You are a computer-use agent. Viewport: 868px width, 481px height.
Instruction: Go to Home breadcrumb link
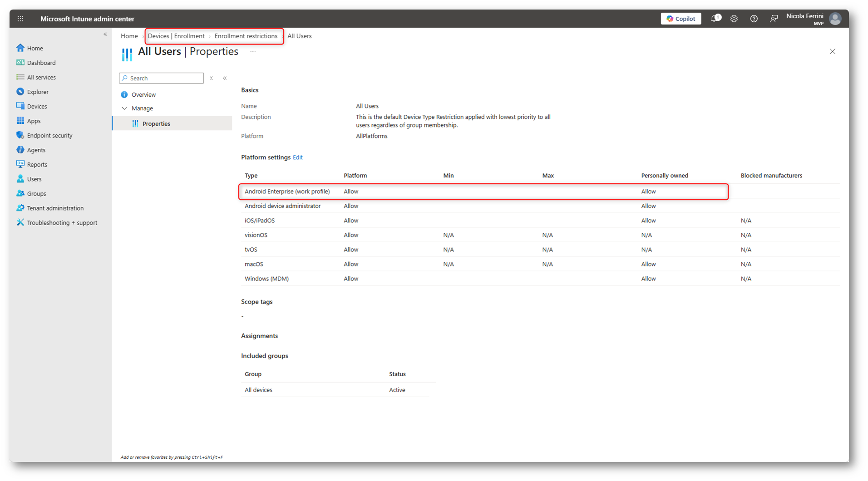pos(129,36)
